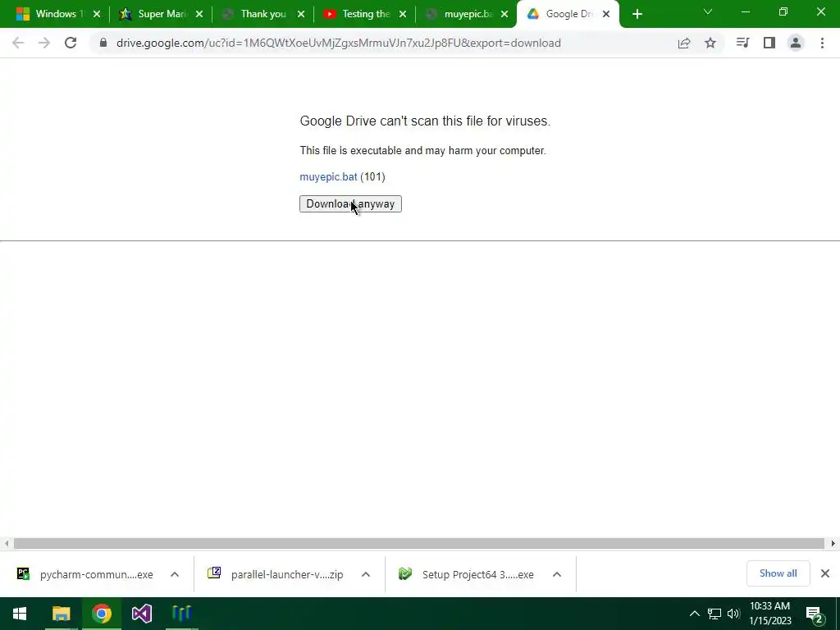This screenshot has width=840, height=630.
Task: Open the taskbar clock and date
Action: click(x=769, y=614)
